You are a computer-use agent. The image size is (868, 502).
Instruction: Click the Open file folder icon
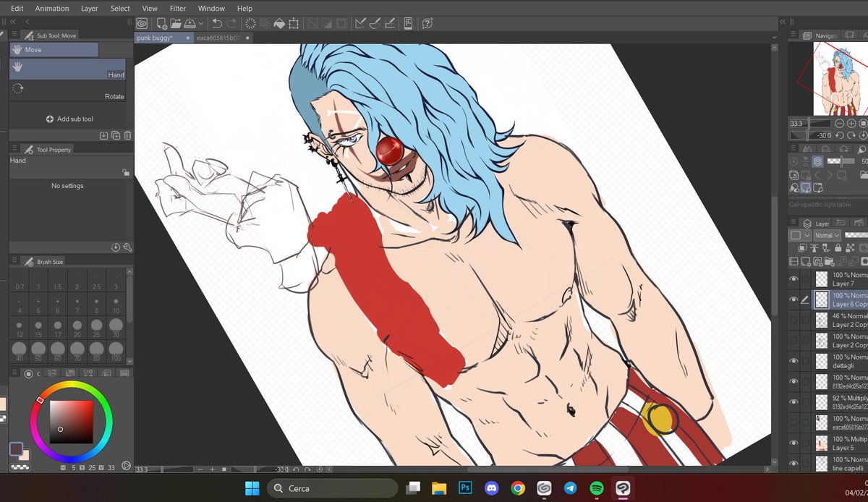tap(176, 23)
